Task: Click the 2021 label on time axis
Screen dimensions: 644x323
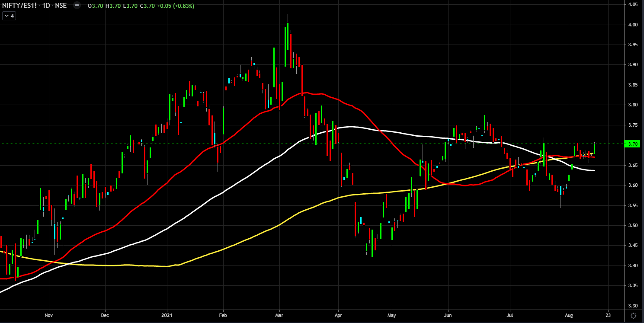Action: click(x=167, y=316)
